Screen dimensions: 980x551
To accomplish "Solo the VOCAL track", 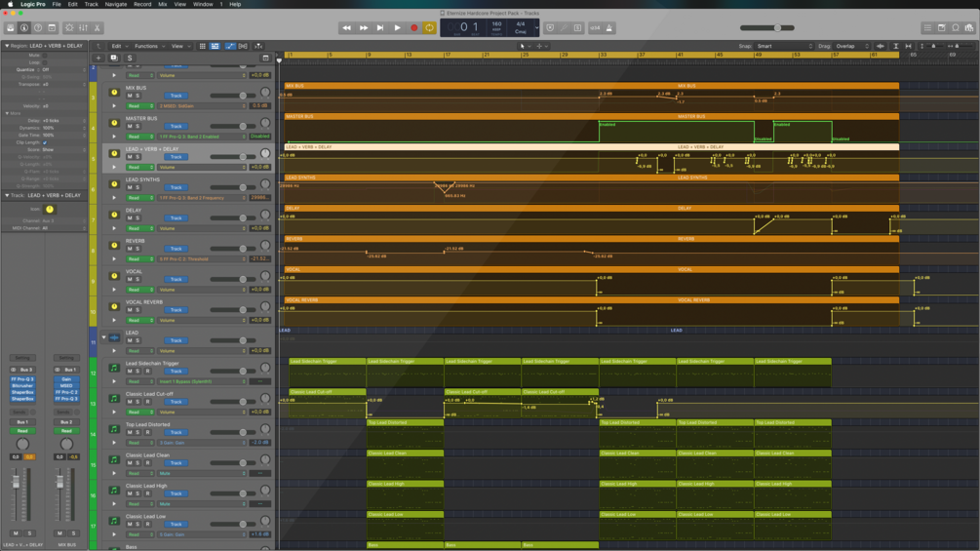I will pyautogui.click(x=137, y=279).
